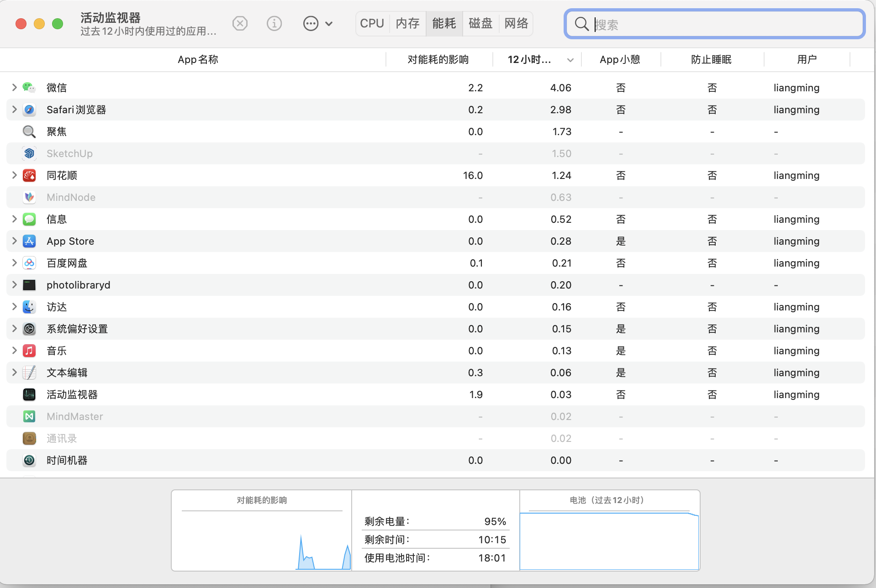Expand the 微信 process row
Image resolution: width=876 pixels, height=588 pixels.
pyautogui.click(x=14, y=88)
